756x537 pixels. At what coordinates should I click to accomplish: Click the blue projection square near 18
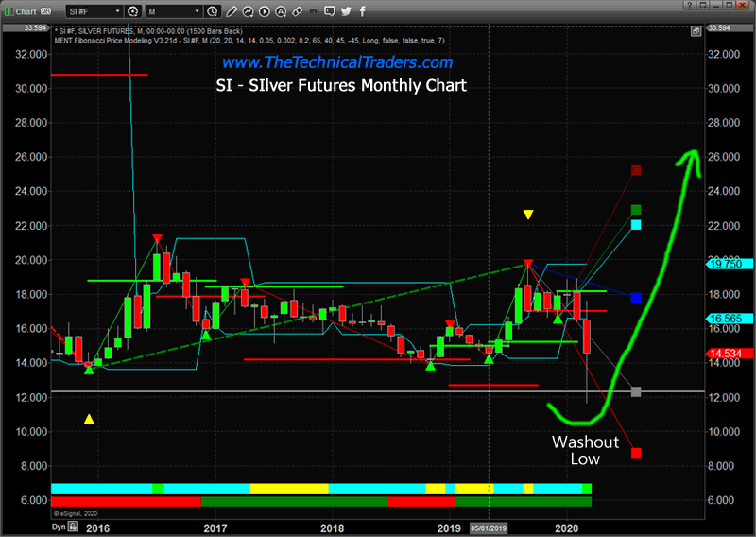coord(636,298)
